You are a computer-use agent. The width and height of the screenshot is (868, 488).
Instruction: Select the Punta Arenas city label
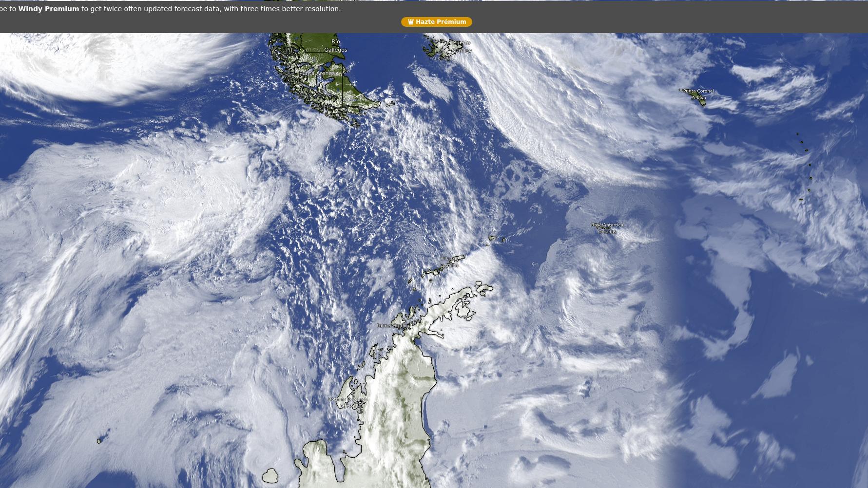coord(317,73)
